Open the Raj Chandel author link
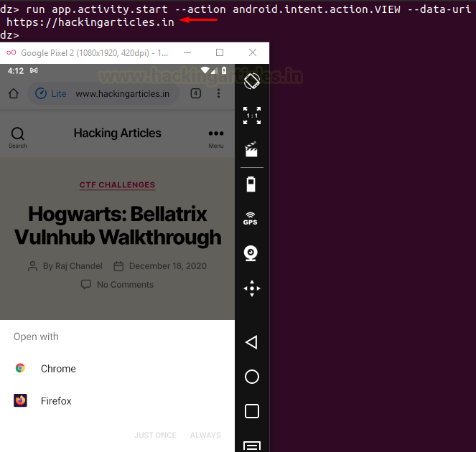This screenshot has width=476, height=452. tap(78, 266)
